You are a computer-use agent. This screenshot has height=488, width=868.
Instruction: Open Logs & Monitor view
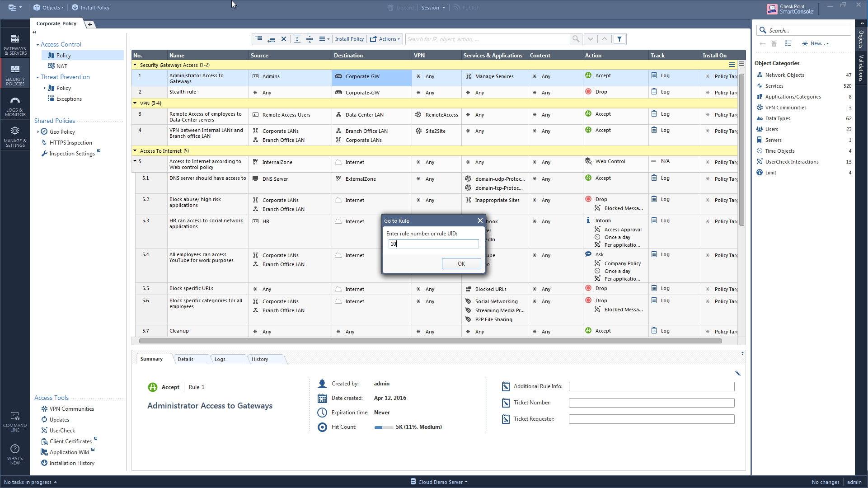(x=15, y=106)
